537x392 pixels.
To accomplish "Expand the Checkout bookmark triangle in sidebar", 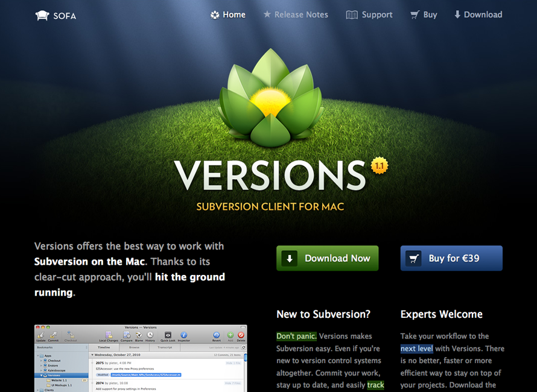I will 41,361.
